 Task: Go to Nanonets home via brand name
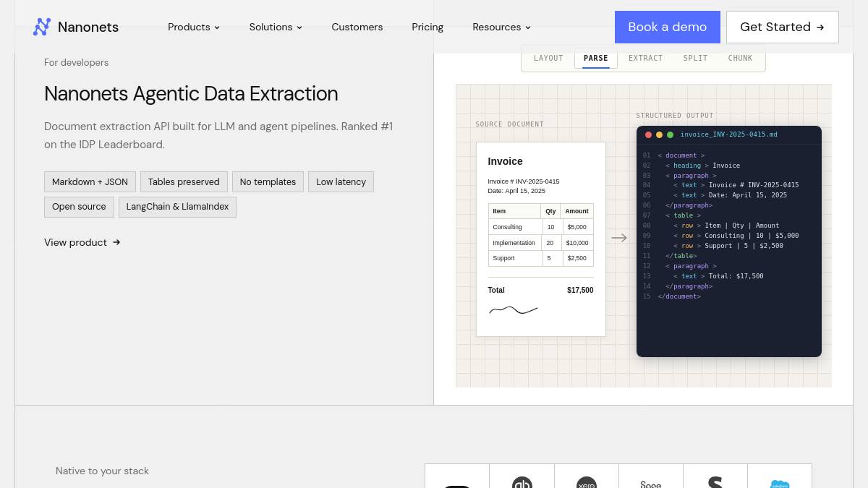click(x=88, y=27)
